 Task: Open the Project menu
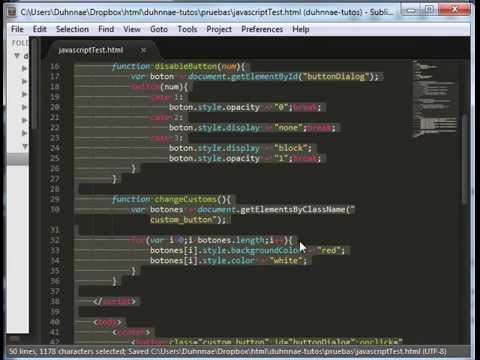click(x=219, y=29)
